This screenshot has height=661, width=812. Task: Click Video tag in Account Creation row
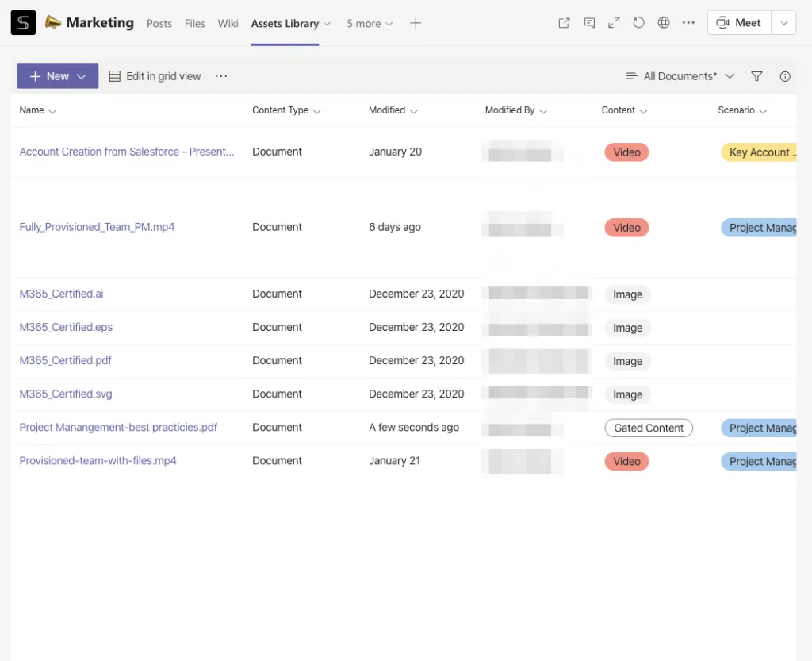626,152
